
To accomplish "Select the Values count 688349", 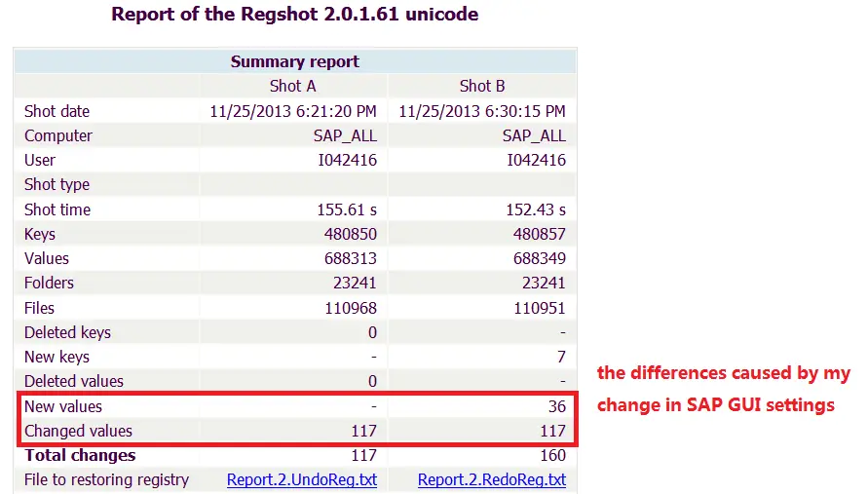I will [x=539, y=258].
